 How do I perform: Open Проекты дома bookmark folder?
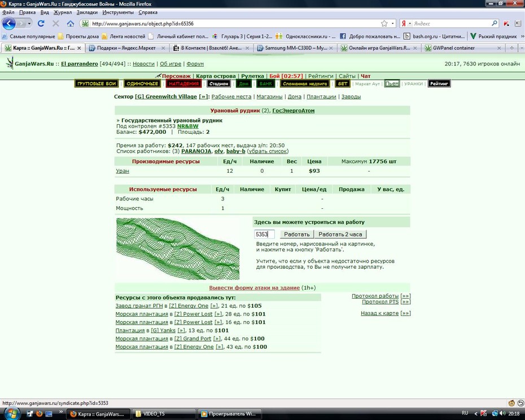point(78,36)
